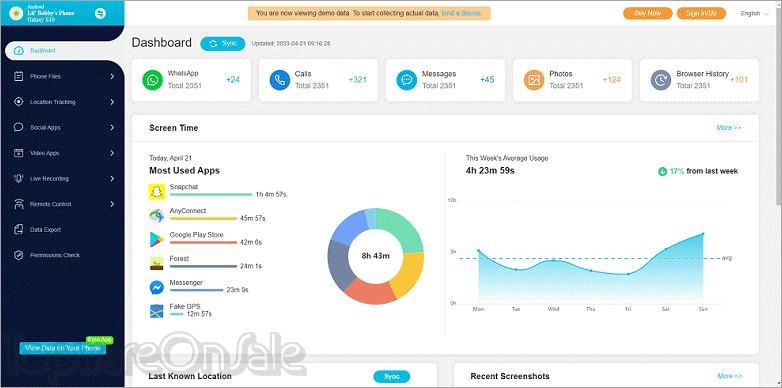
Task: Expand the Social Apps chevron
Action: coord(112,127)
